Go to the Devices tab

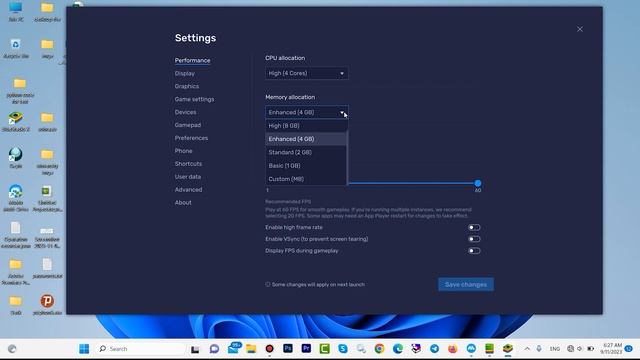coord(185,112)
